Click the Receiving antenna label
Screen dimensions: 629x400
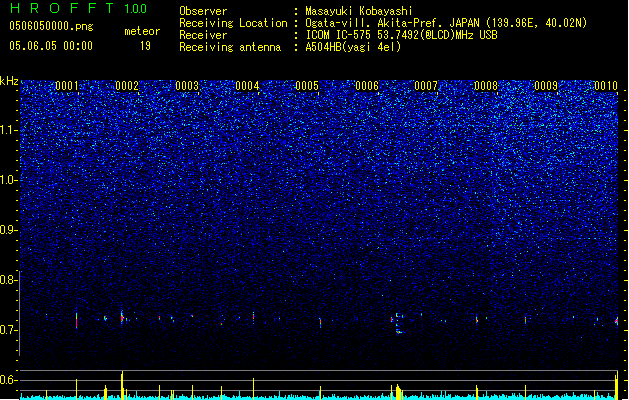[x=230, y=47]
